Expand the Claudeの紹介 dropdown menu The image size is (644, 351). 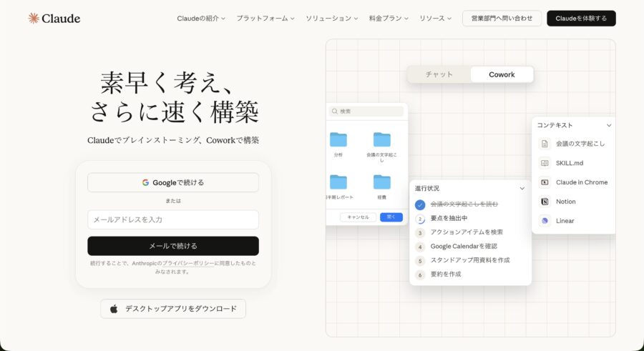[x=201, y=19]
